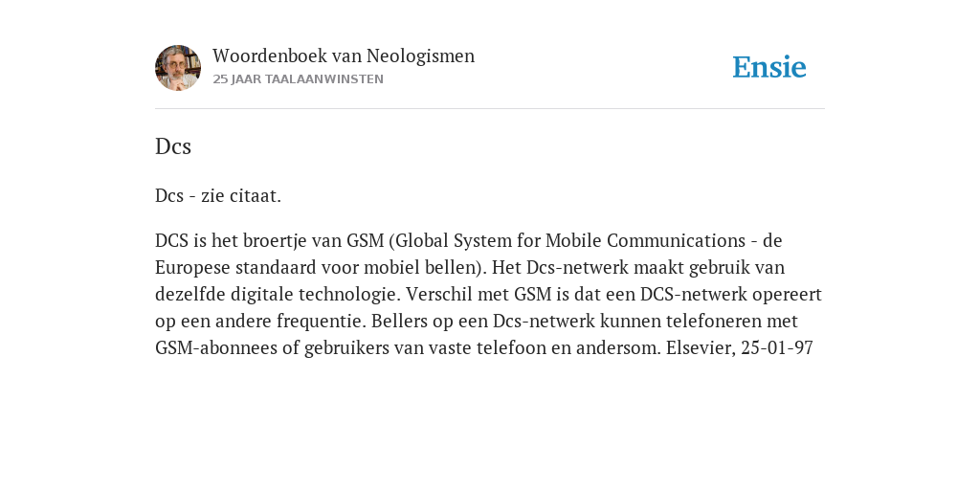Click the author avatar photo
The image size is (980, 490).
[x=178, y=68]
